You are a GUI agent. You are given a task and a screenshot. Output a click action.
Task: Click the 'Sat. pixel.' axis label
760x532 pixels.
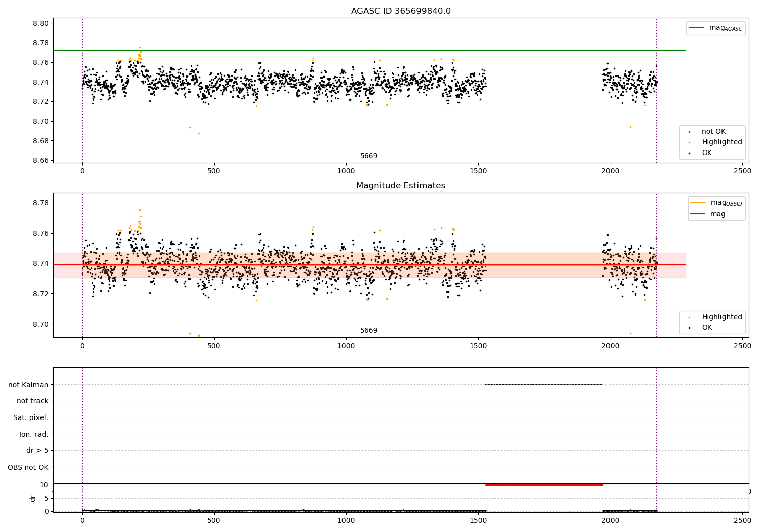click(31, 418)
